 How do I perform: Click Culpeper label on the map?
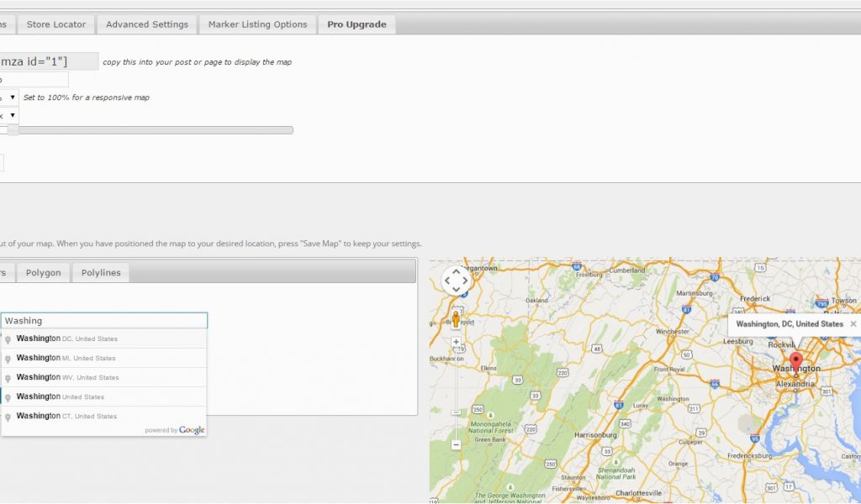[690, 442]
